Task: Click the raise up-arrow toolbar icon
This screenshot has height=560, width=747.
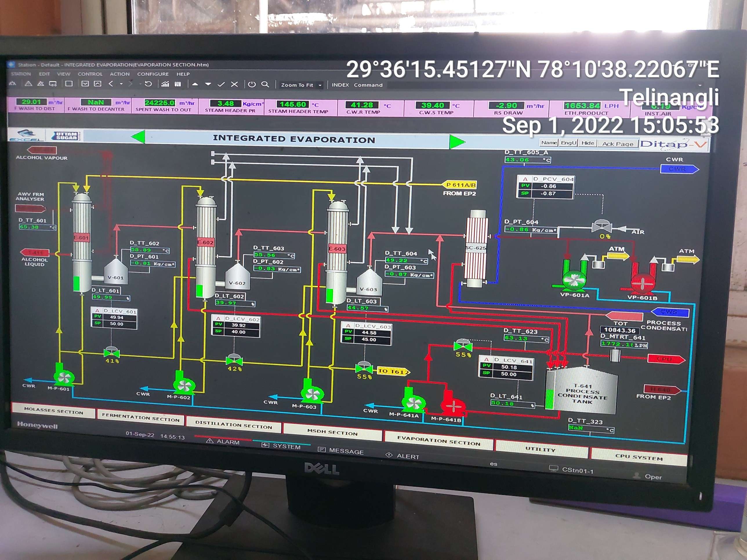Action: 195,84
